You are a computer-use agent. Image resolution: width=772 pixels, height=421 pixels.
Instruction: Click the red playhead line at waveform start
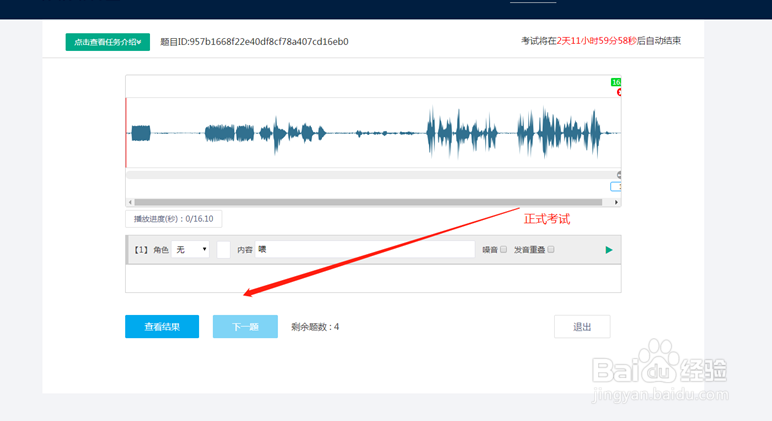pos(126,133)
